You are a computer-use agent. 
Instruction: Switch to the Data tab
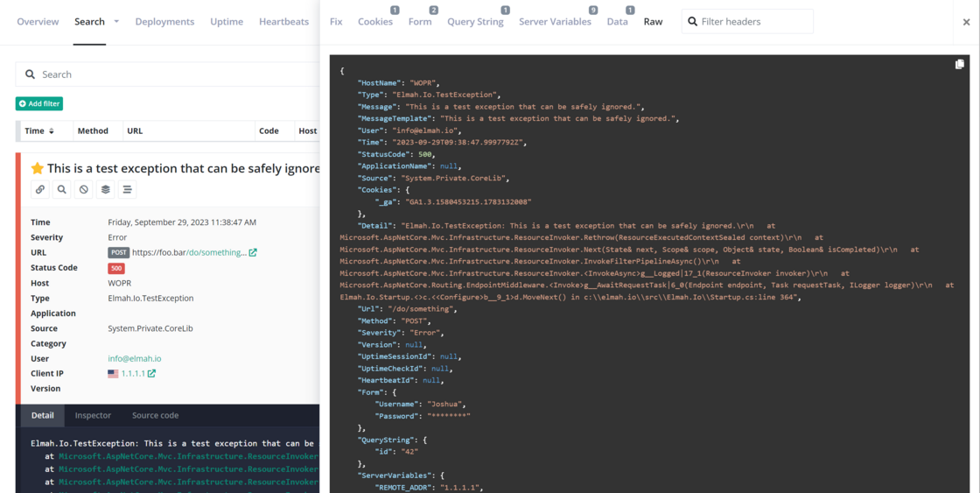618,21
